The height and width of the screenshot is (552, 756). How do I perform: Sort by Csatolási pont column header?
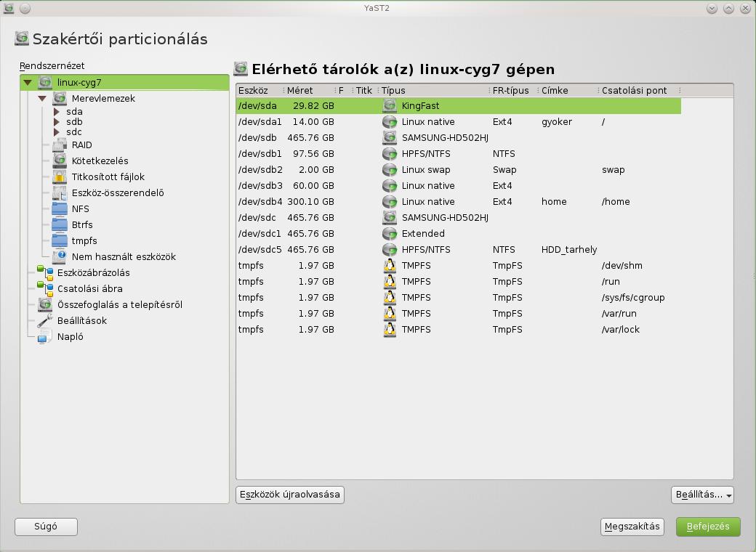(639, 91)
